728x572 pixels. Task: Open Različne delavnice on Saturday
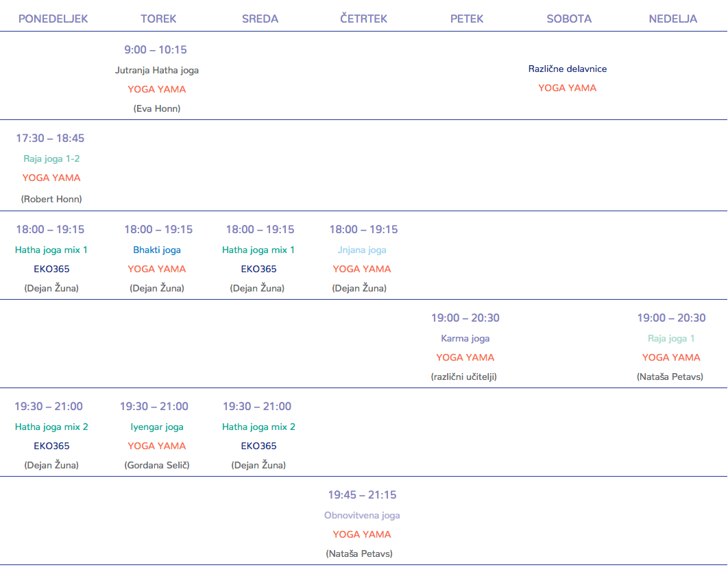tap(568, 69)
